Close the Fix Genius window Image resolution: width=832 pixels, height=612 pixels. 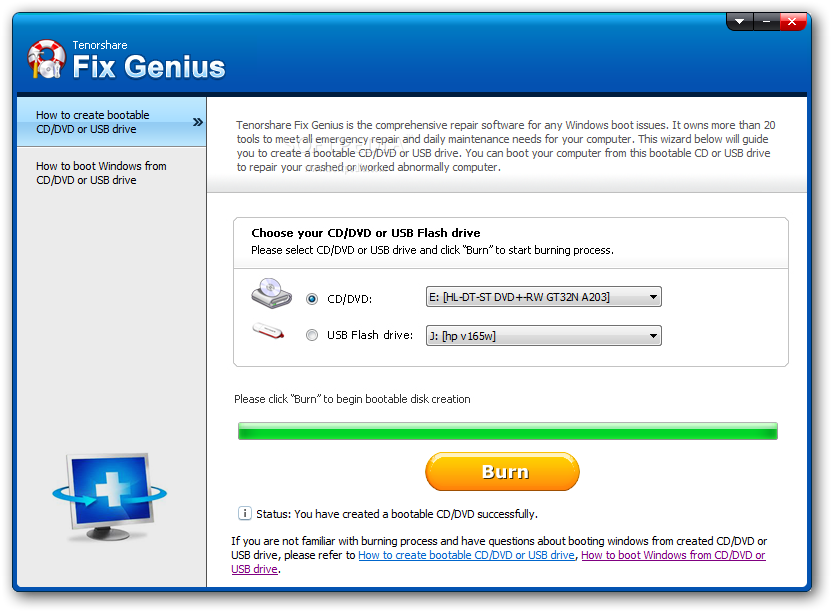[792, 22]
